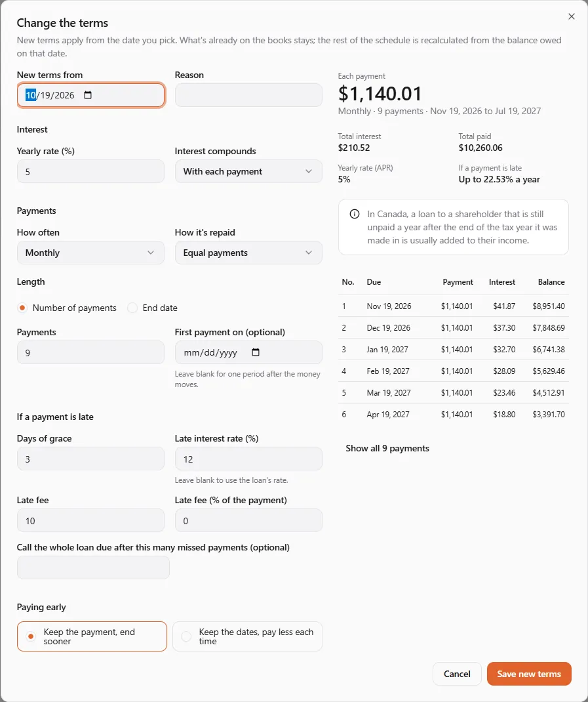Click the $3,391.70 balance cell
This screenshot has height=702, width=588.
549,415
